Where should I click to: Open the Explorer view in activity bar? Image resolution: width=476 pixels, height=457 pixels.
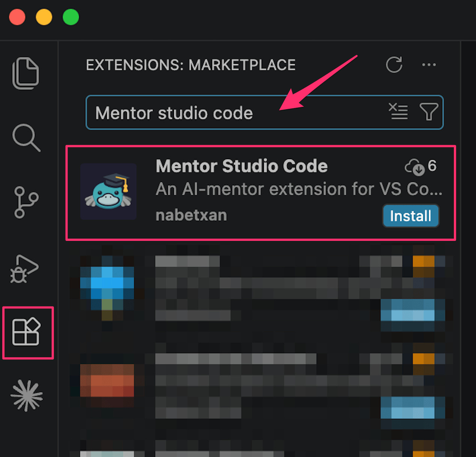click(25, 73)
